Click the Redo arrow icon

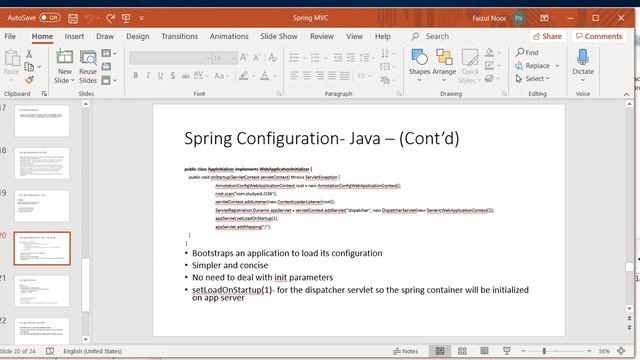110,18
